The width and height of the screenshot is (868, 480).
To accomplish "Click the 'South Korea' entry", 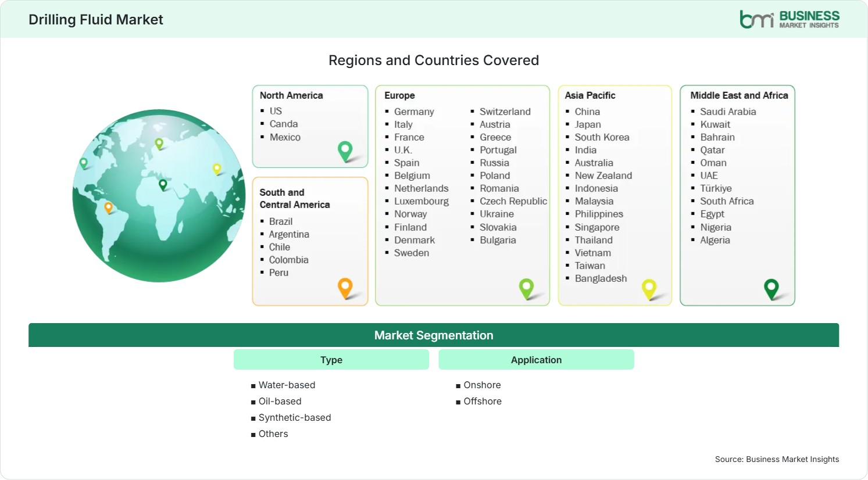I will point(602,137).
